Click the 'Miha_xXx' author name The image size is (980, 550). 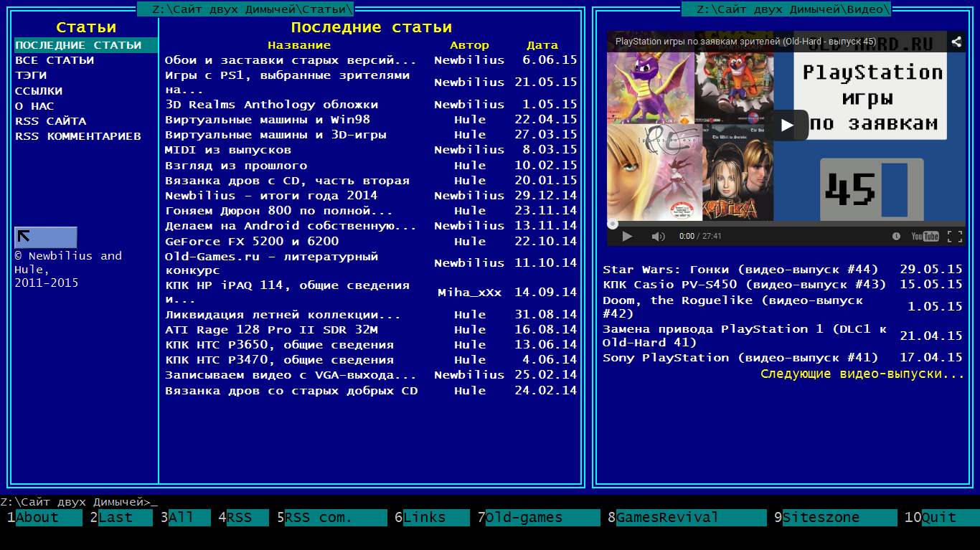click(470, 293)
